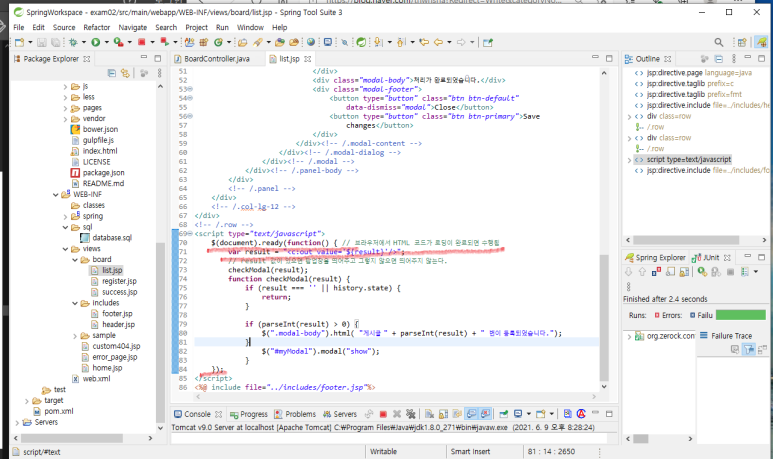Click the Debug bug toolbar icon
This screenshot has width=773, height=459.
pos(73,42)
